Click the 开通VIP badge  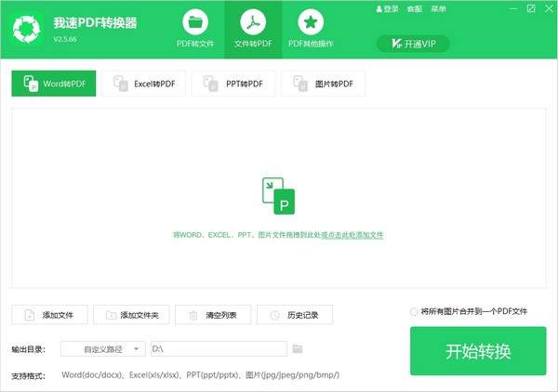413,44
